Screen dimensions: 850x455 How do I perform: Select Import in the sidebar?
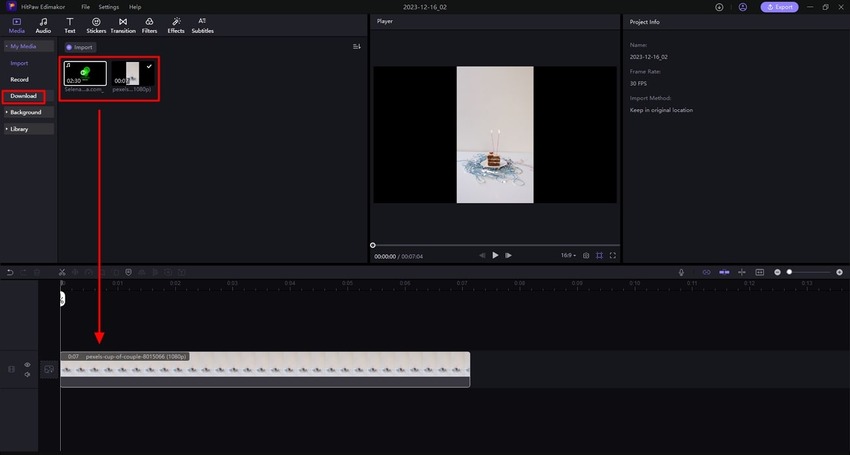(19, 63)
